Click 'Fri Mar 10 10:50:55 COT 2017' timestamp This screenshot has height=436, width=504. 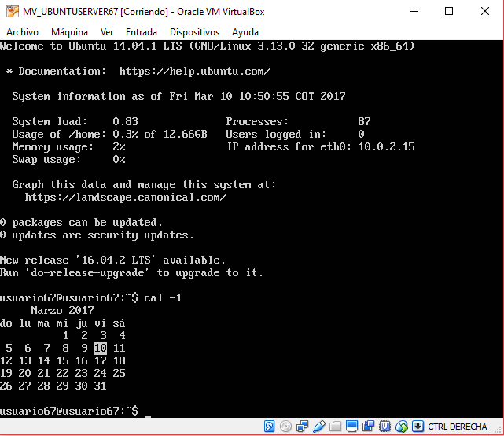(257, 96)
